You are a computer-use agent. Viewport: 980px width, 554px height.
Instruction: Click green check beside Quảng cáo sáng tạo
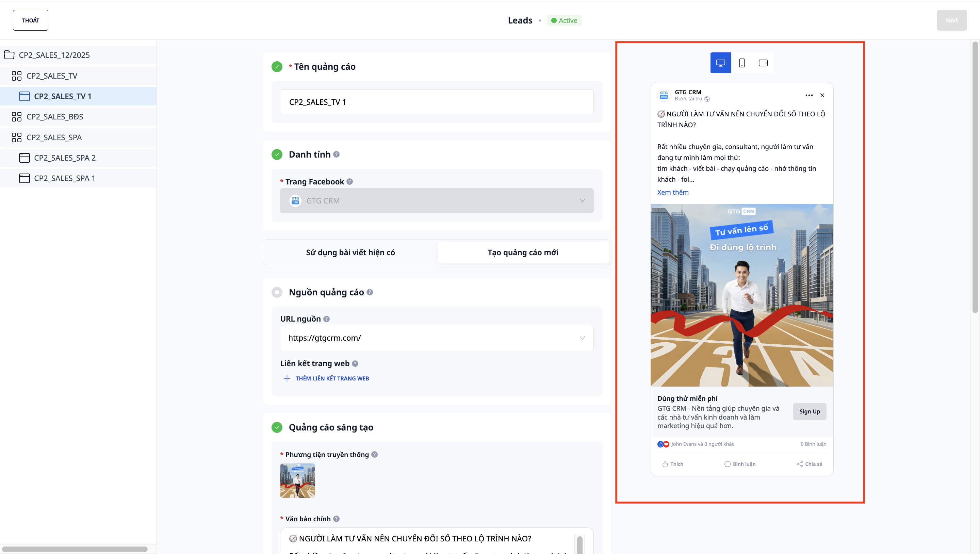[x=277, y=427]
